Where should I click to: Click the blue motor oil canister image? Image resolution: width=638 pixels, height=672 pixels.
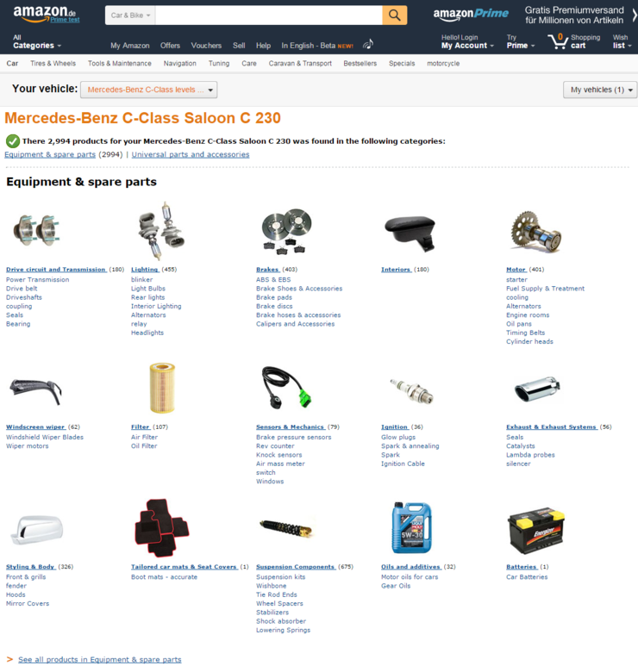pos(411,528)
